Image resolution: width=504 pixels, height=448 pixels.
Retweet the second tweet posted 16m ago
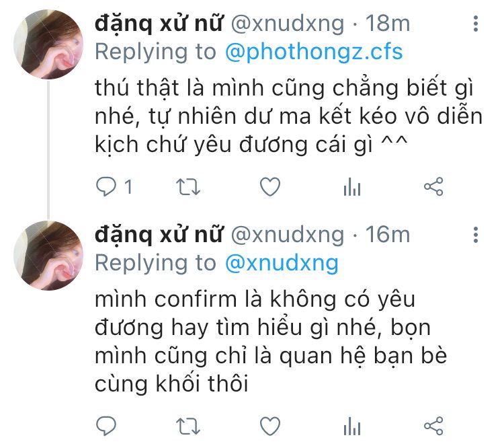click(x=188, y=426)
